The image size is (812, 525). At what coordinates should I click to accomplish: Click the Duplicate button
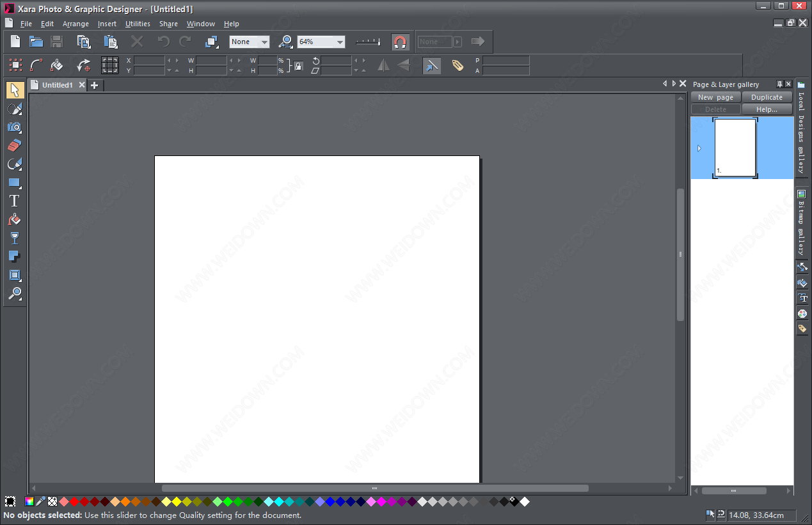767,97
